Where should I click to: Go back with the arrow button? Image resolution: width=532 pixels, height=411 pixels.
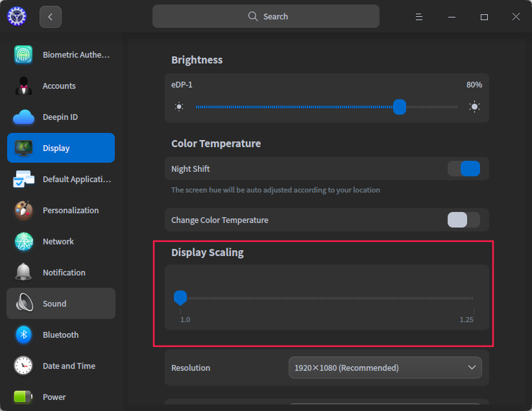coord(51,17)
